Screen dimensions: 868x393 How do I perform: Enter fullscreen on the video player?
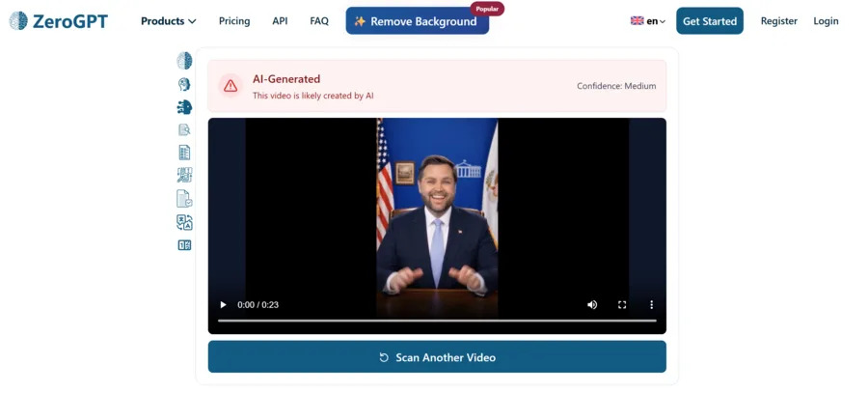(x=622, y=305)
